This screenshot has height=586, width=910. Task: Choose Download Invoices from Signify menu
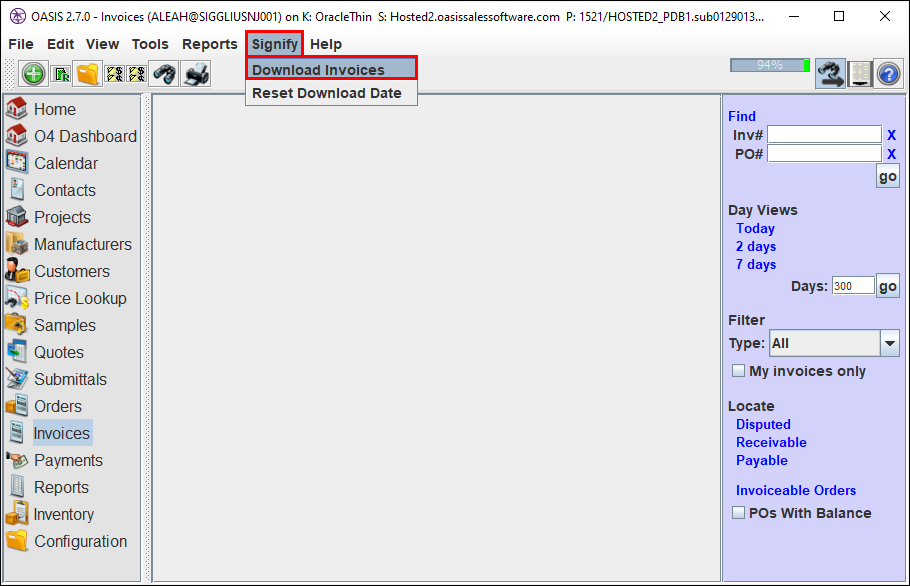(x=331, y=70)
